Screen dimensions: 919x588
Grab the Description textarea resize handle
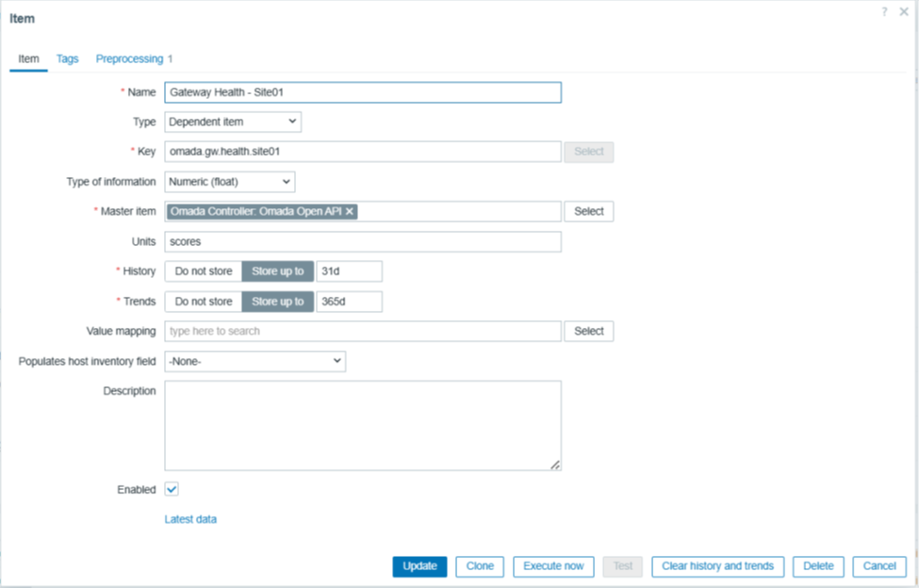click(555, 464)
